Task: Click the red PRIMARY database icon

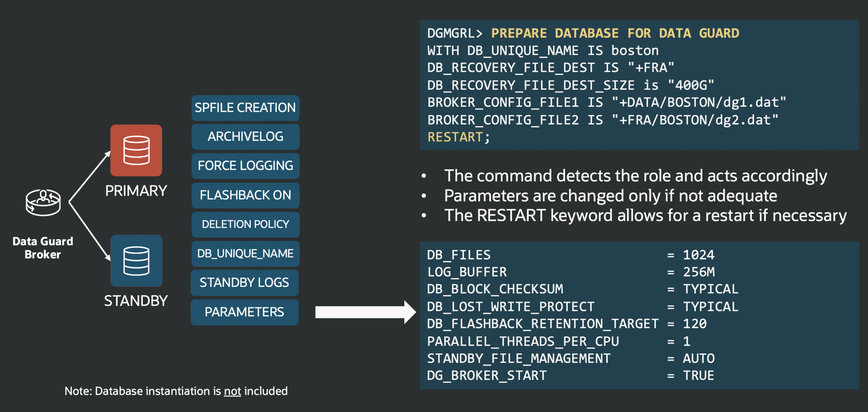Action: pos(136,150)
